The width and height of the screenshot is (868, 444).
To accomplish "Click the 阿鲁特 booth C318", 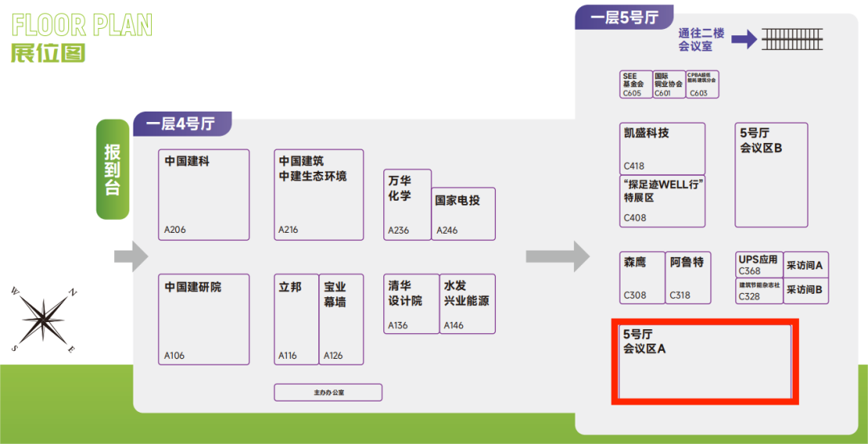I will tap(688, 278).
